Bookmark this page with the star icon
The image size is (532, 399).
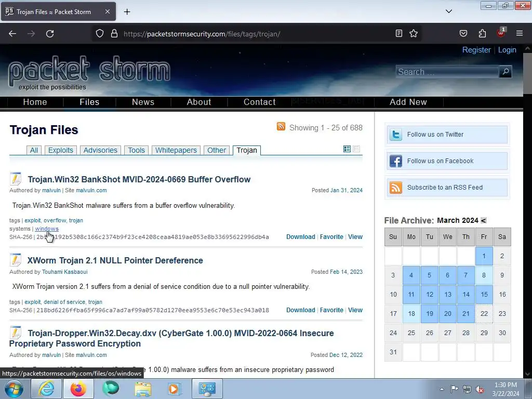pos(414,33)
